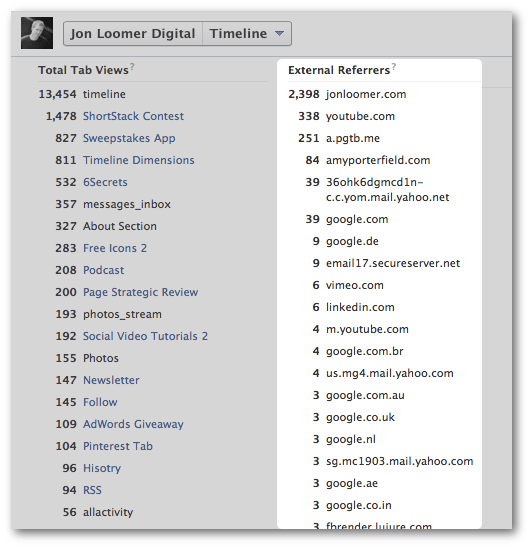Open the Newsletter tab link
This screenshot has width=531, height=548.
(111, 380)
